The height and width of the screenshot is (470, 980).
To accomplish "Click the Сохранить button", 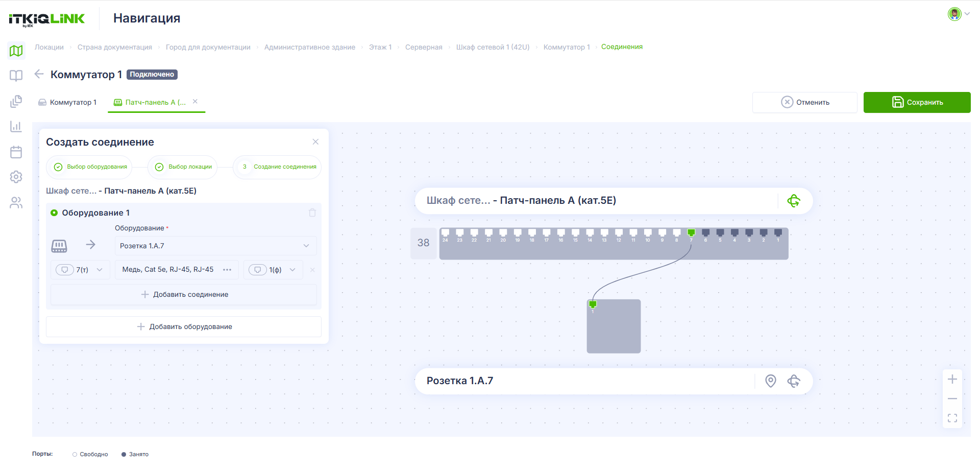I will pos(917,102).
